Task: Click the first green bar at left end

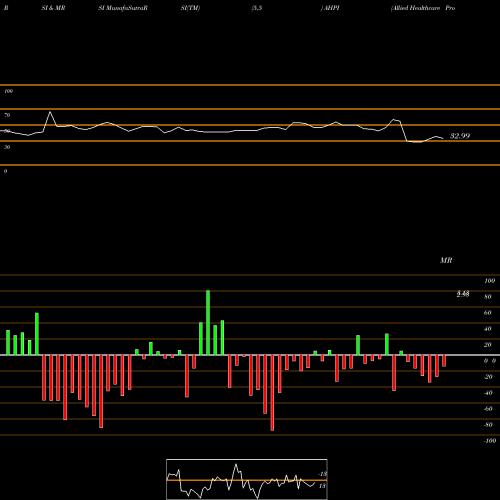Action: [8, 343]
